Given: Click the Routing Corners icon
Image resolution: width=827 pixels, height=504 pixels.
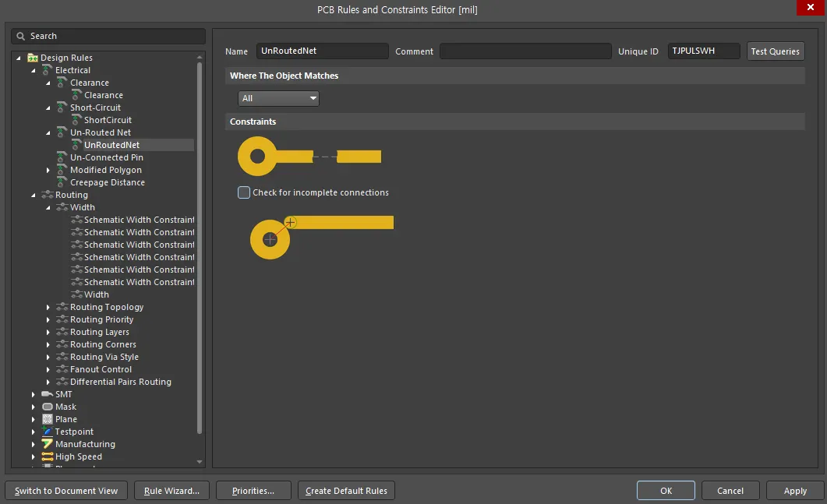Looking at the screenshot, I should (62, 345).
